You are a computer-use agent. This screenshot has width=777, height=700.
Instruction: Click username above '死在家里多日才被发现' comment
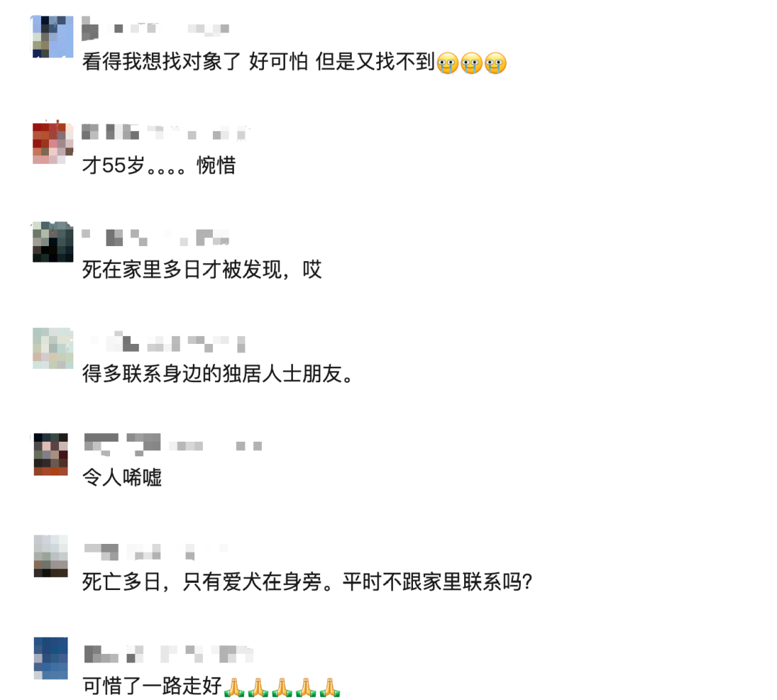(x=155, y=237)
